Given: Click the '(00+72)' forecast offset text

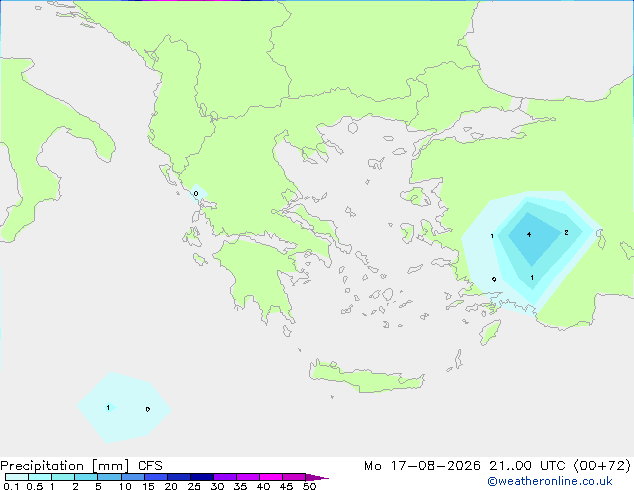Looking at the screenshot, I should (x=602, y=466).
